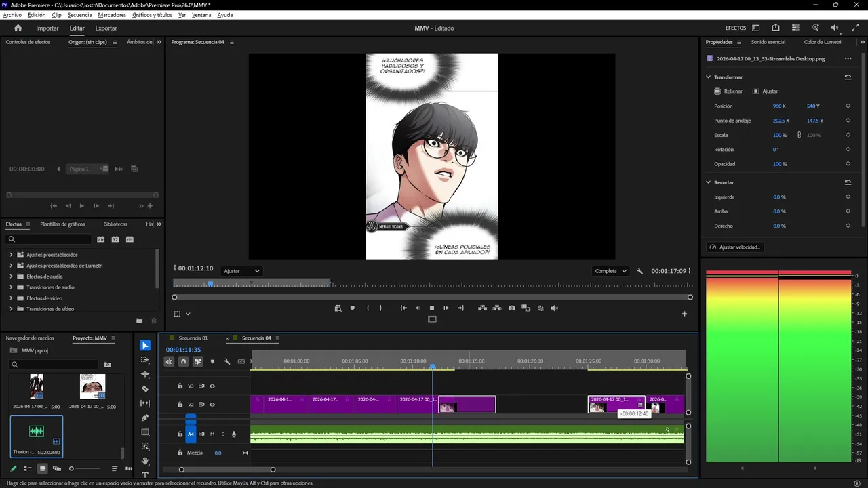Open the Marcadores menu

112,15
